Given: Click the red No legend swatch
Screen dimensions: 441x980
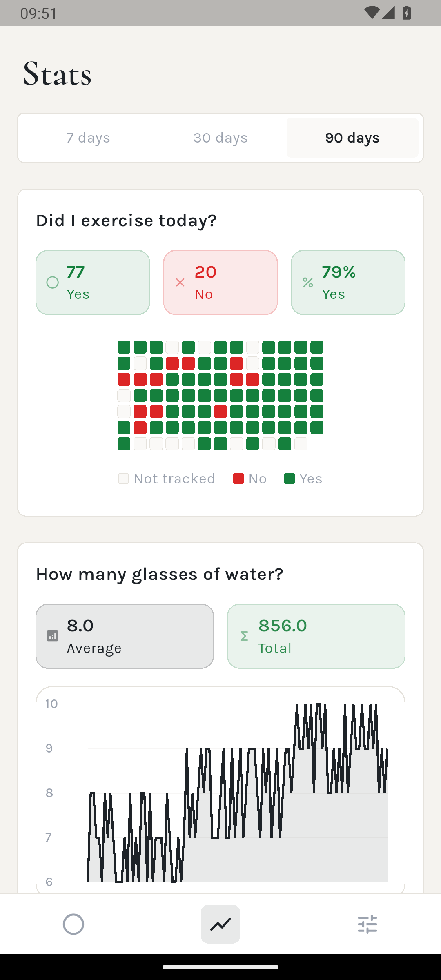Looking at the screenshot, I should [x=238, y=479].
